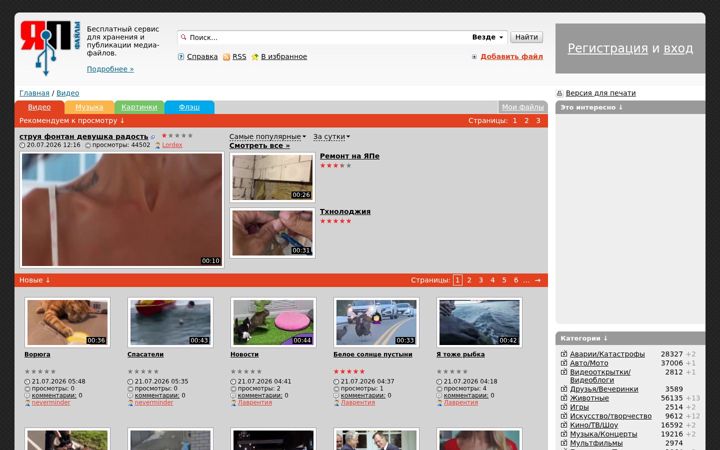Click the вход login link
Screen dimensions: 720x450
pyautogui.click(x=678, y=48)
